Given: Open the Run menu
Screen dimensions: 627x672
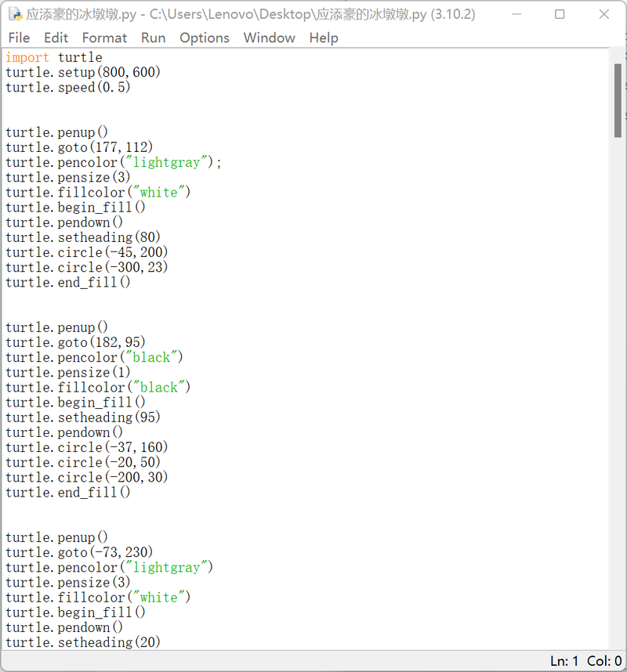Looking at the screenshot, I should click(153, 38).
